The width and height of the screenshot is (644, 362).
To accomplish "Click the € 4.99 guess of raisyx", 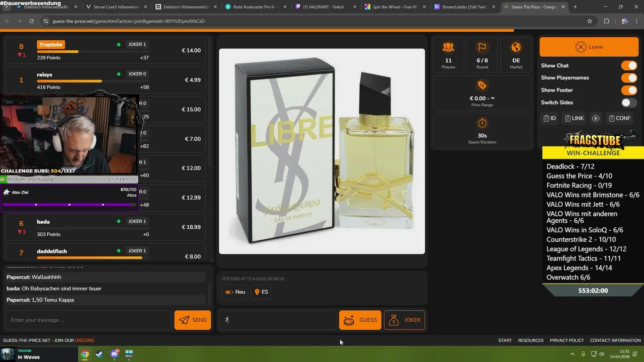I will point(193,80).
